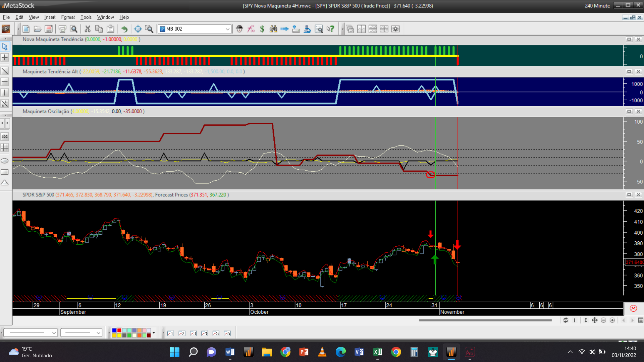Click the zoom out minus button
The width and height of the screenshot is (644, 362).
[x=603, y=320]
